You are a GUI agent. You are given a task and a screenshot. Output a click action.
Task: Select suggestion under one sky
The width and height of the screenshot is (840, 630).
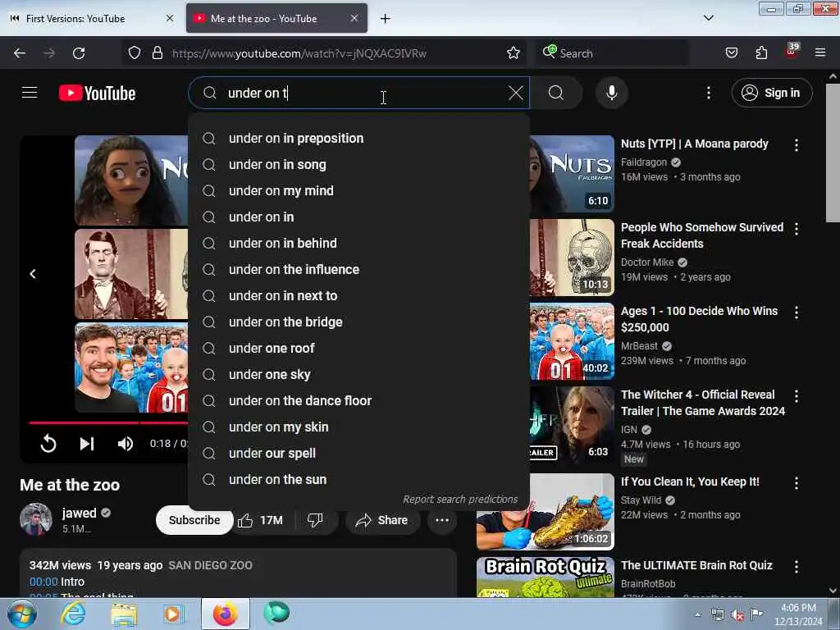(x=359, y=374)
